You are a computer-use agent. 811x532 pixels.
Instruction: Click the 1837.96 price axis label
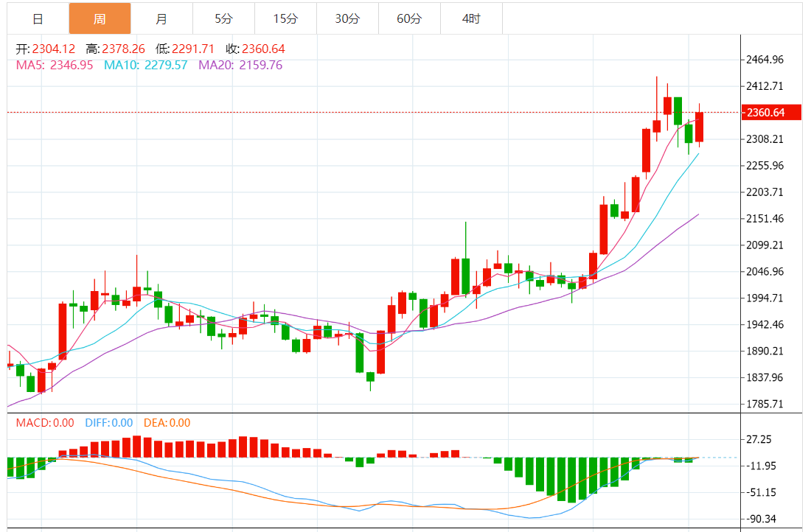click(x=765, y=377)
